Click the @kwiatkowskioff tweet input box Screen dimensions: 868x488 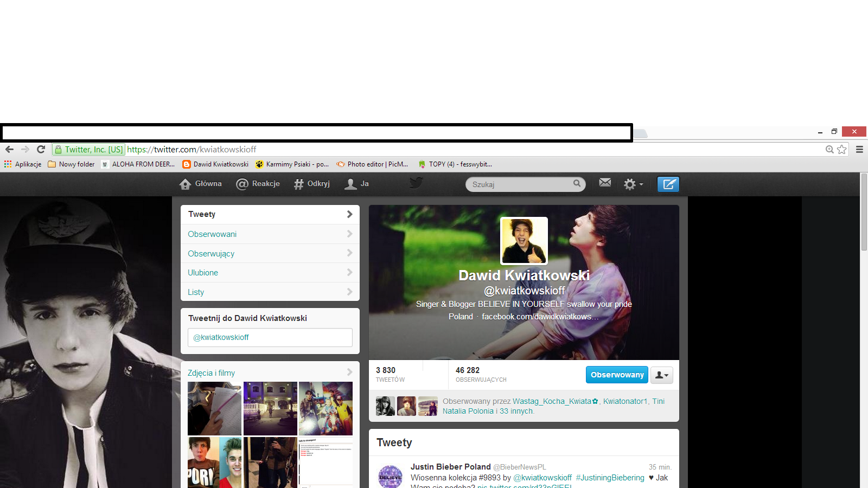pos(270,337)
